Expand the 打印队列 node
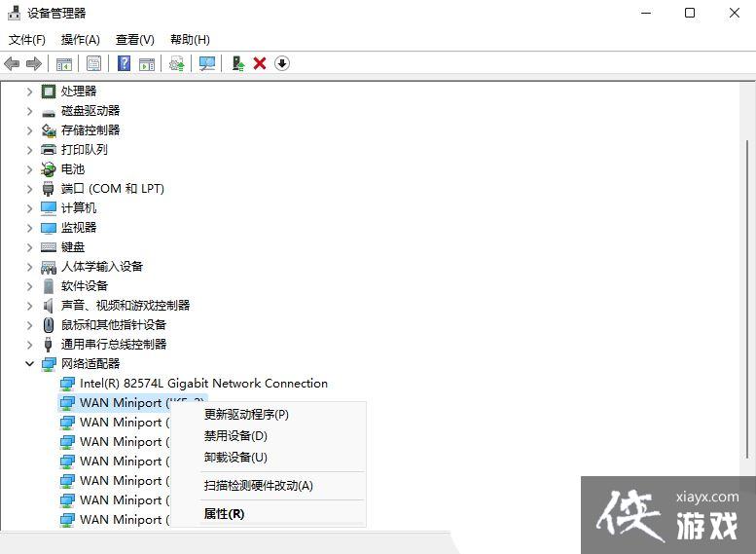756x554 pixels. 29,150
